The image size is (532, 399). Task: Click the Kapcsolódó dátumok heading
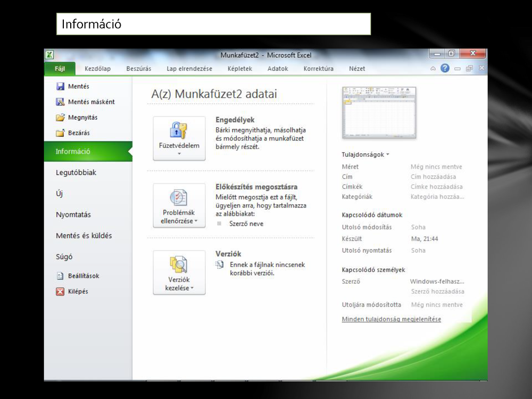(x=372, y=215)
